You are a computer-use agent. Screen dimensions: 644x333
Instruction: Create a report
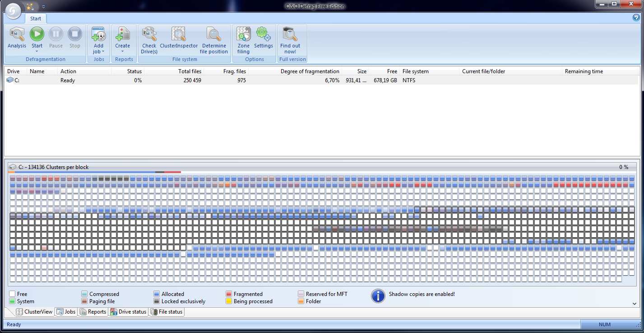(122, 41)
